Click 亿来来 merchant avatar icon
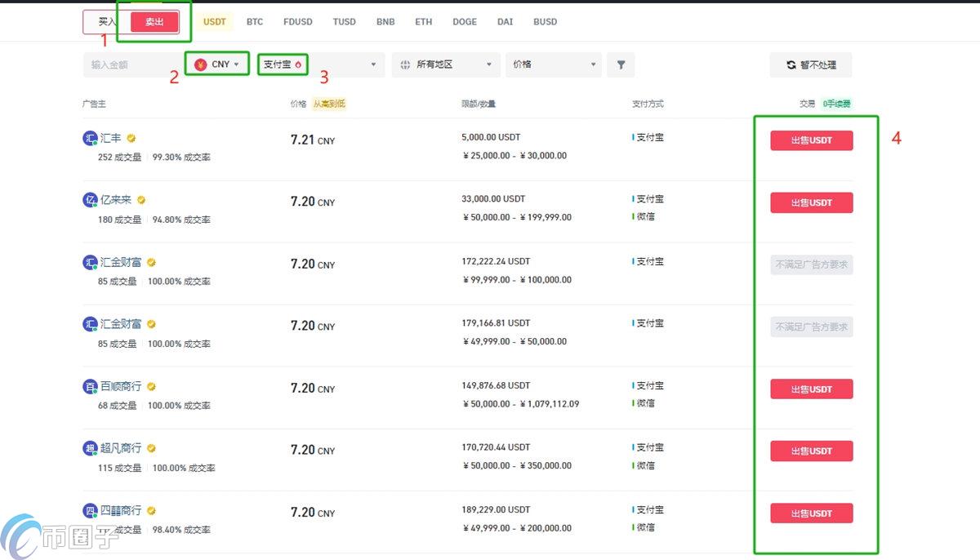The image size is (980, 560). pyautogui.click(x=90, y=200)
